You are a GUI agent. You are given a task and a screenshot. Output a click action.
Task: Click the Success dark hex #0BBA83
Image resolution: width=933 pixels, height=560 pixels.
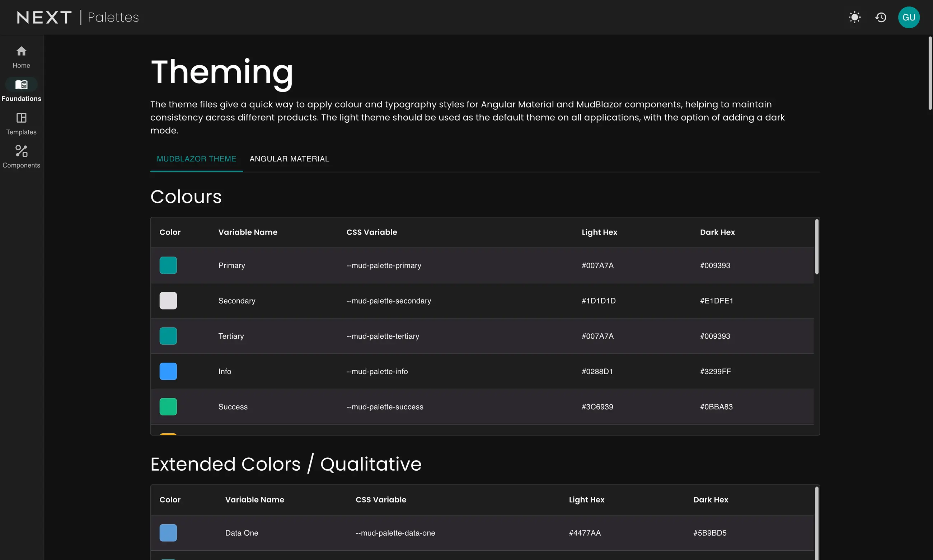pos(716,407)
